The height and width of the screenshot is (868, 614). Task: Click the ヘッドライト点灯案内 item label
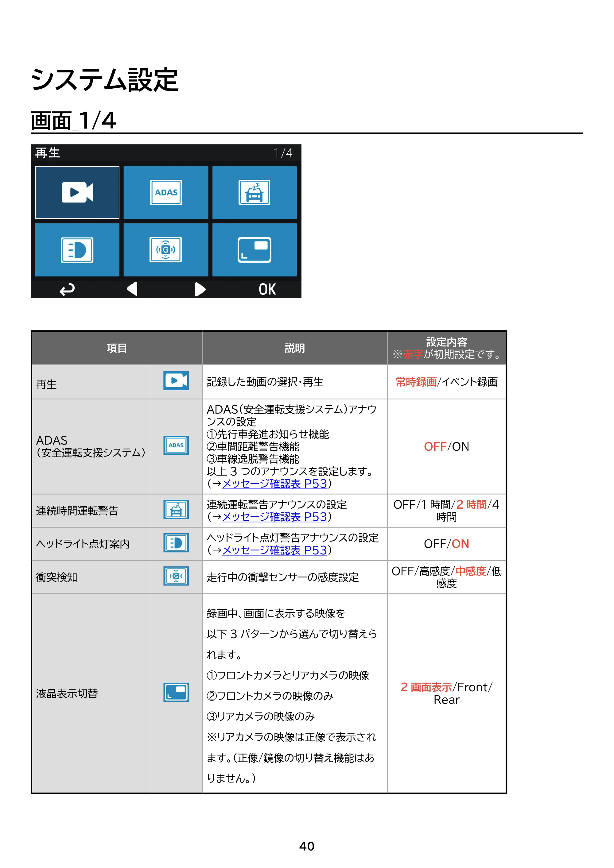83,544
